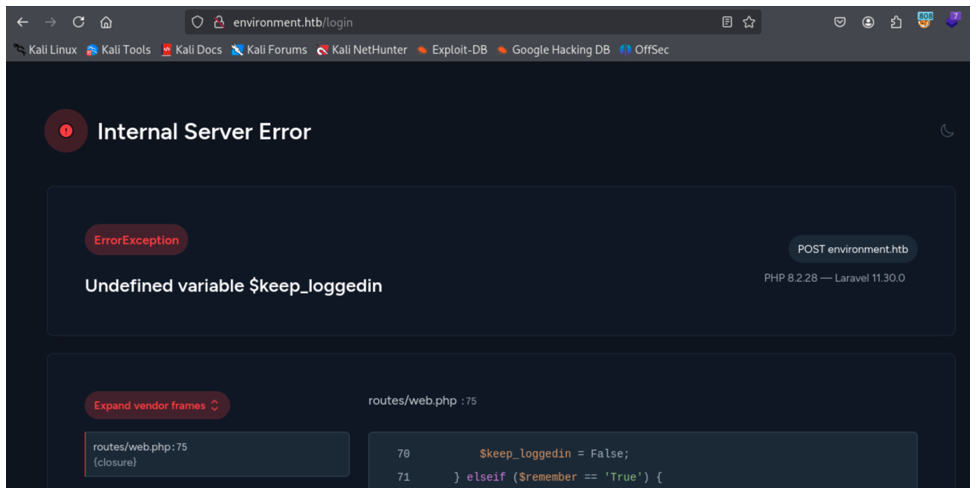This screenshot has height=496, width=978.
Task: Open the OffSec bookmark
Action: click(644, 50)
